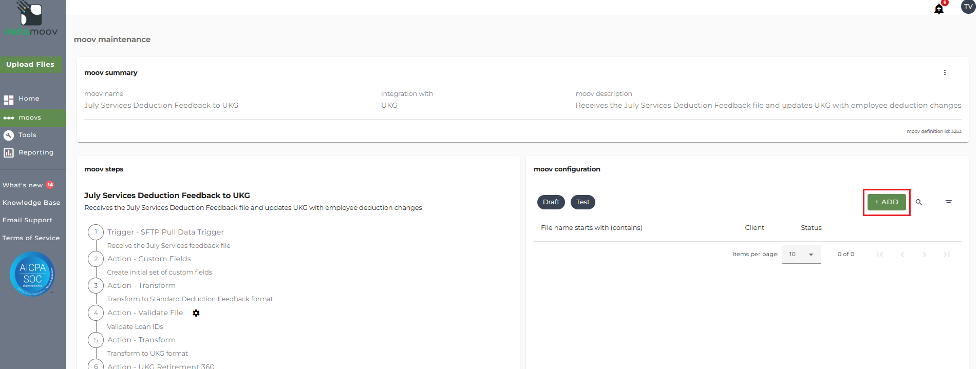Click gear icon beside Validate File step
Viewport: 980px width, 369px height.
pyautogui.click(x=196, y=313)
